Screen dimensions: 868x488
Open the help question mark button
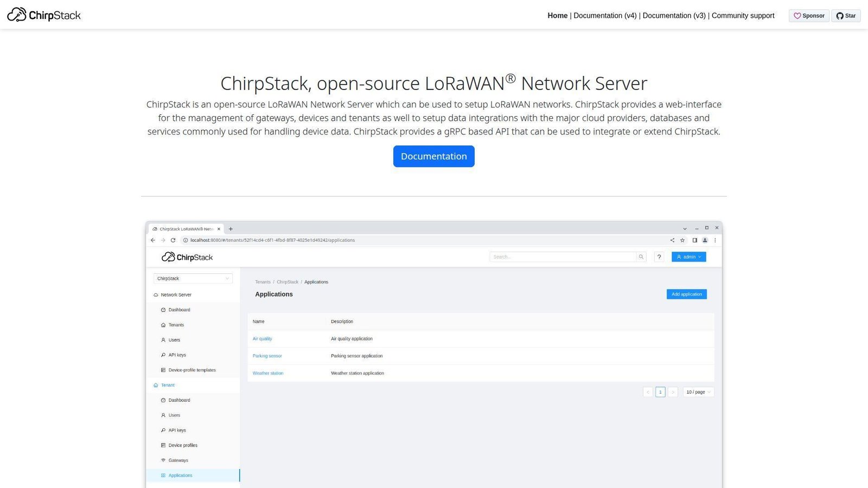(659, 256)
